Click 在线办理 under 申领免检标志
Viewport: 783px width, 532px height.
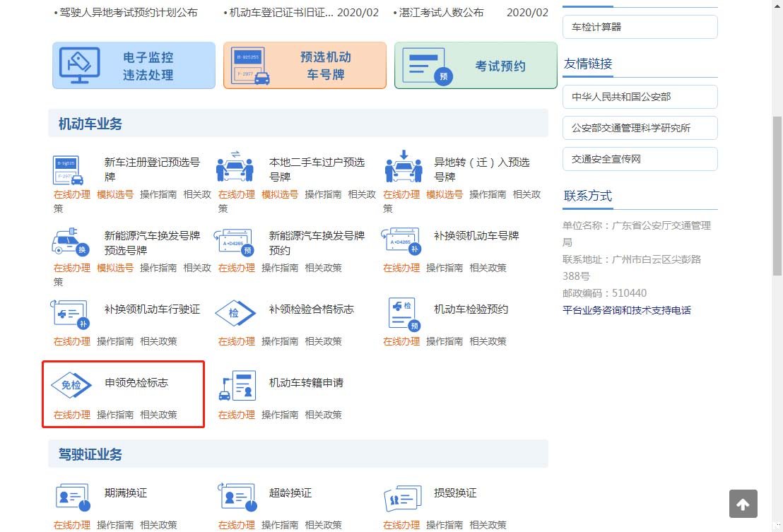click(x=72, y=415)
